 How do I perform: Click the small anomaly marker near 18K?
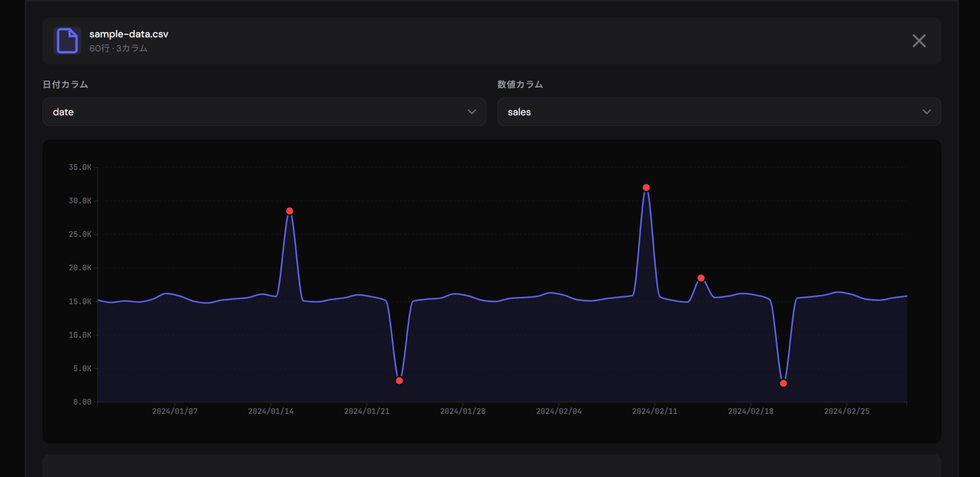[x=701, y=278]
